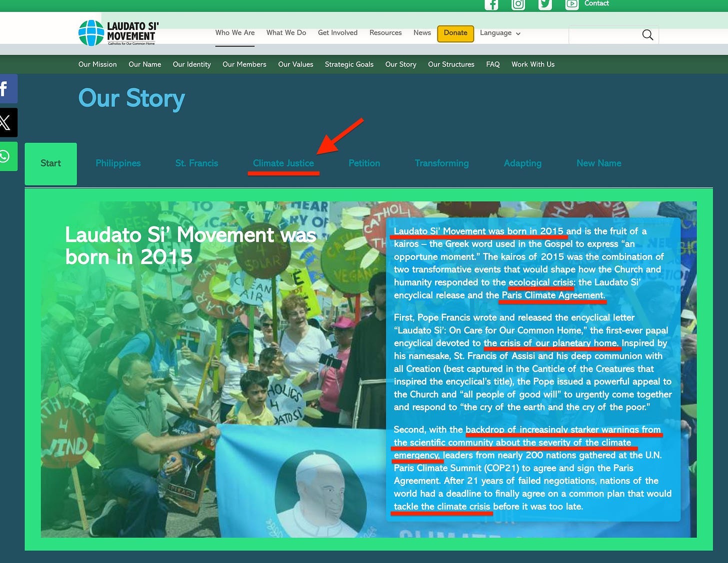
Task: Open the Resources menu
Action: pos(385,32)
